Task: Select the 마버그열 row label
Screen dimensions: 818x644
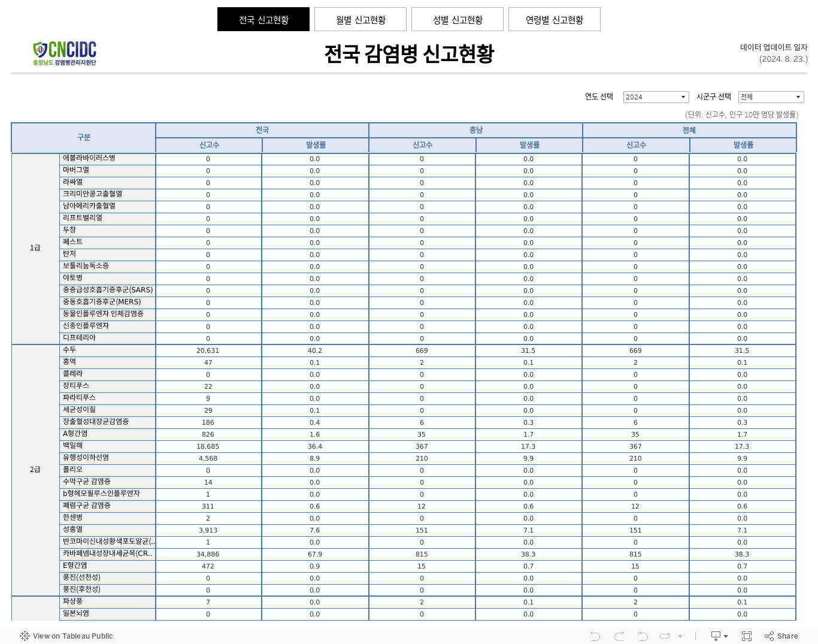Action: (108, 171)
